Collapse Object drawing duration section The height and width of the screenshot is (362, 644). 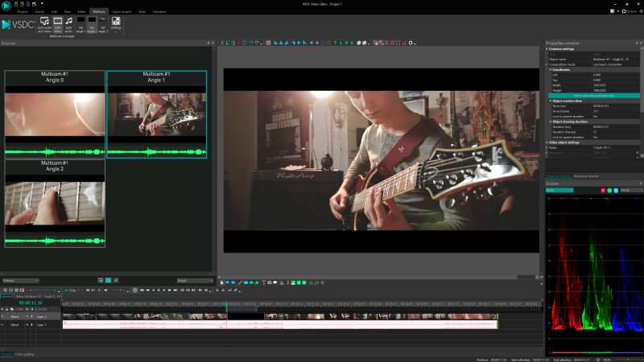click(551, 122)
